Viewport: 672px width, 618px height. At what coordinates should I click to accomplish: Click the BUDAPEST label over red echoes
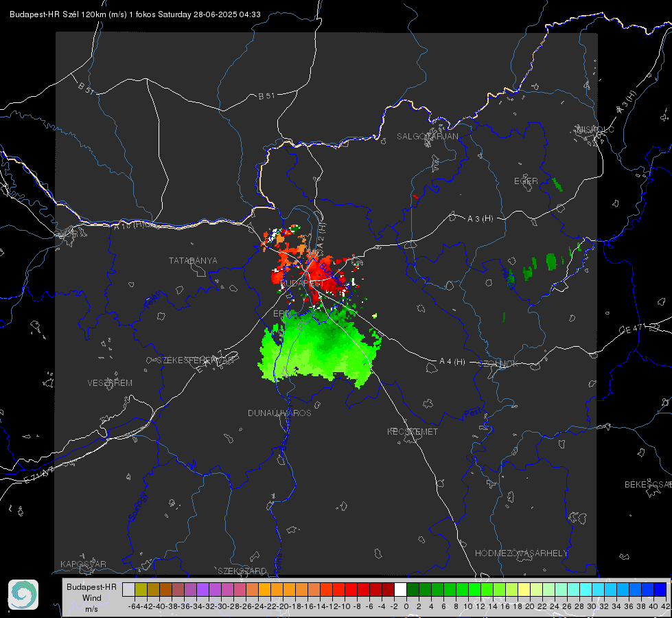click(x=303, y=284)
